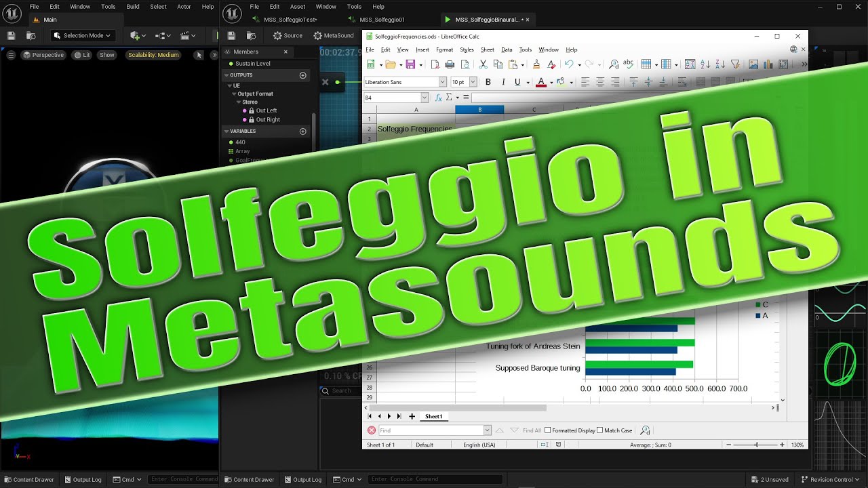Viewport: 868px width, 488px height.
Task: Click the Open folder icon in Calc toolbar
Action: pos(390,64)
